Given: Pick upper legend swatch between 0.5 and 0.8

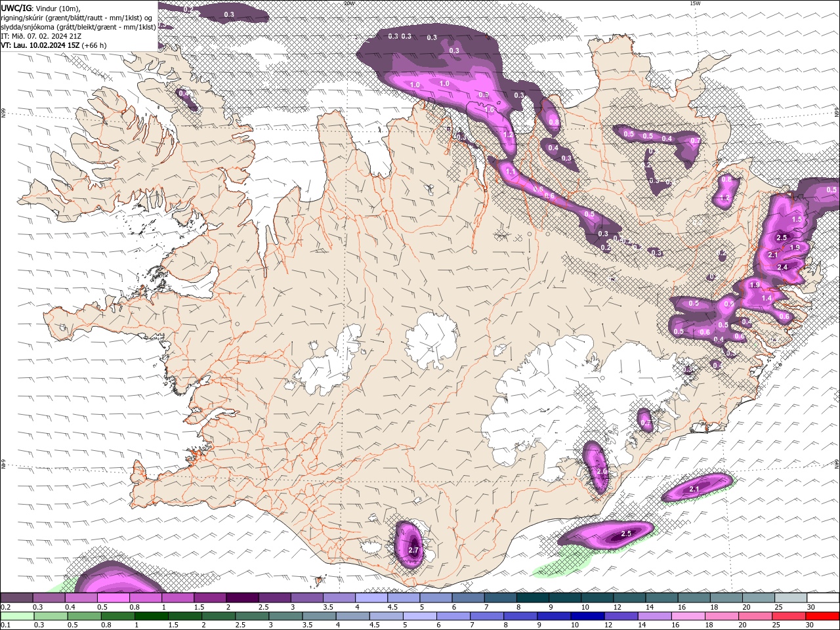Looking at the screenshot, I should click(x=114, y=598).
